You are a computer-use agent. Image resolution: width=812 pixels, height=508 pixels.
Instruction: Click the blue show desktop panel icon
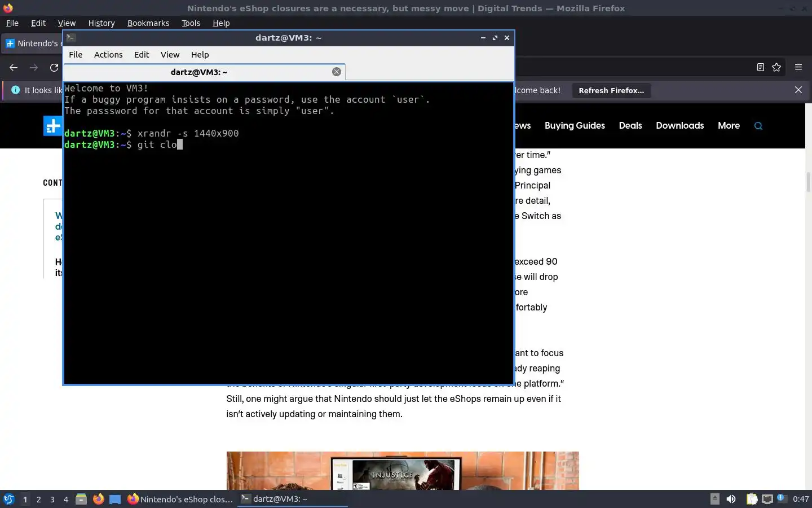115,499
